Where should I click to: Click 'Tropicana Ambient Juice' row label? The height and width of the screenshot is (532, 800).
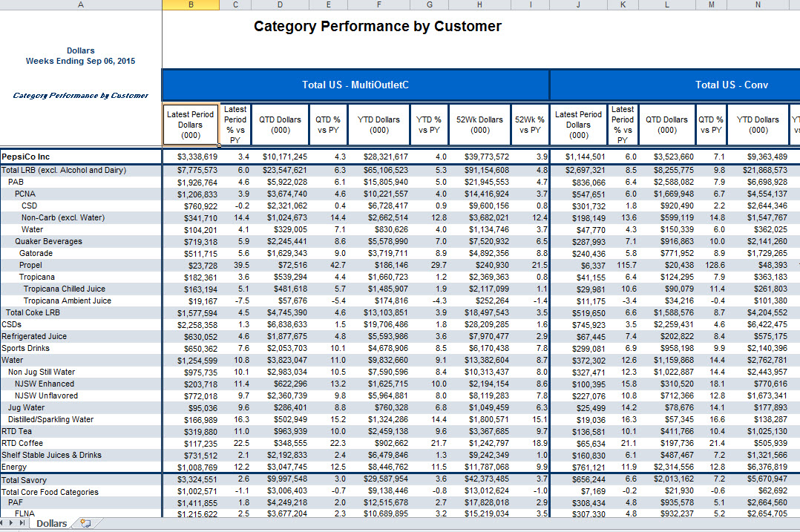[x=68, y=301]
